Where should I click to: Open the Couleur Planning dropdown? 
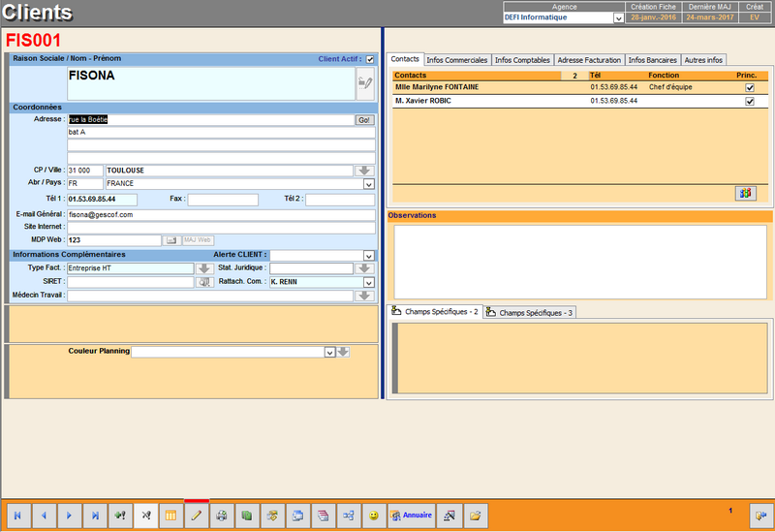click(x=329, y=352)
